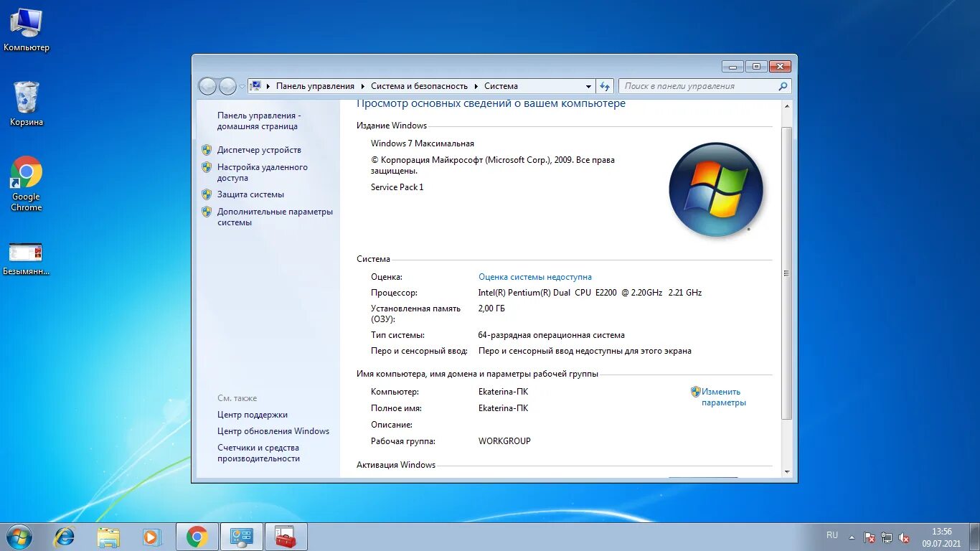
Task: Expand arrow after Панель управления breadcrumb
Action: point(362,86)
